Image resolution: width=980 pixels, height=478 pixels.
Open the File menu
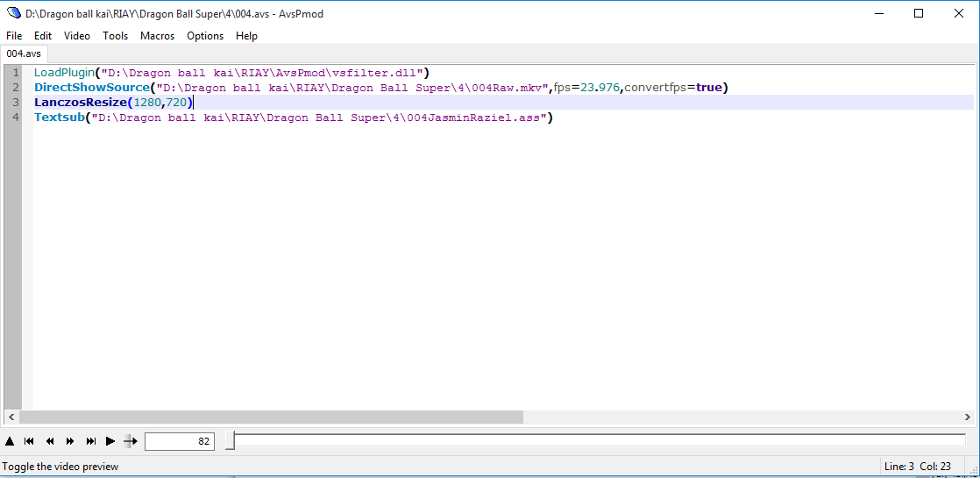click(x=14, y=36)
